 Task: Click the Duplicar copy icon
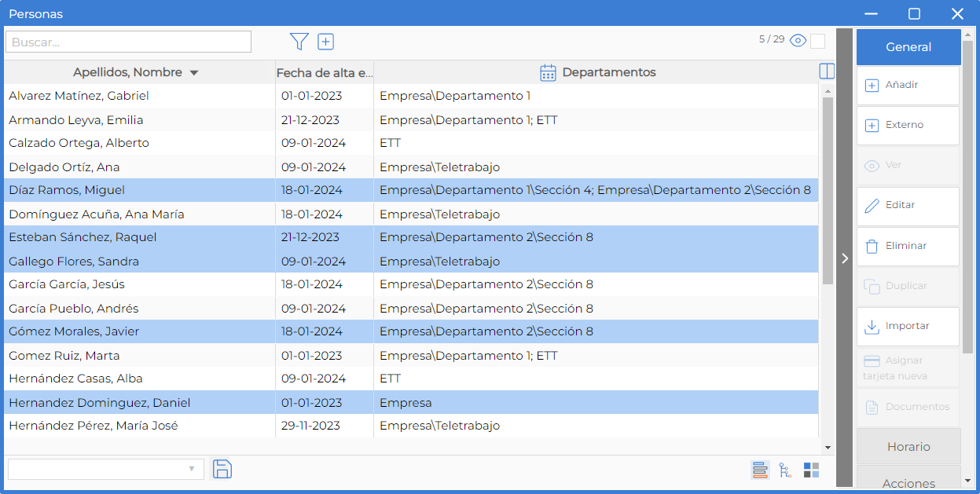point(872,287)
